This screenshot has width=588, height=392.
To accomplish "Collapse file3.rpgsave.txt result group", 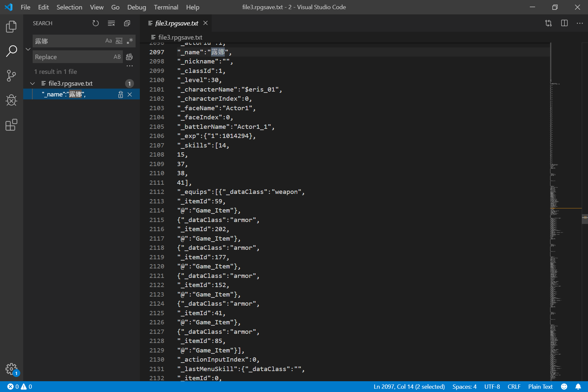I will pyautogui.click(x=32, y=84).
